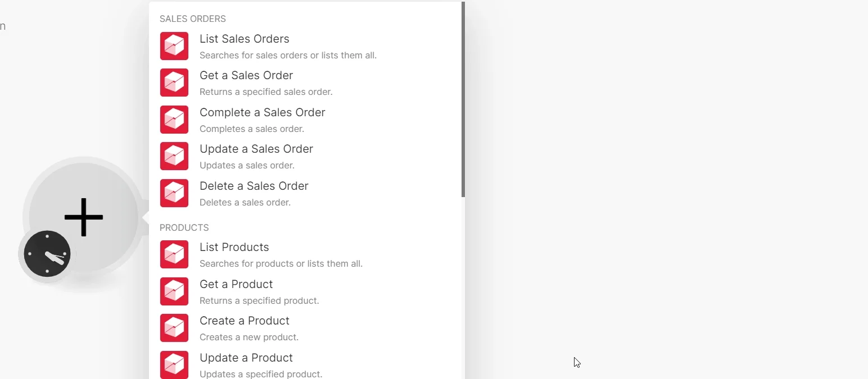This screenshot has height=379, width=868.
Task: Select the Complete a Sales Order action
Action: point(305,120)
